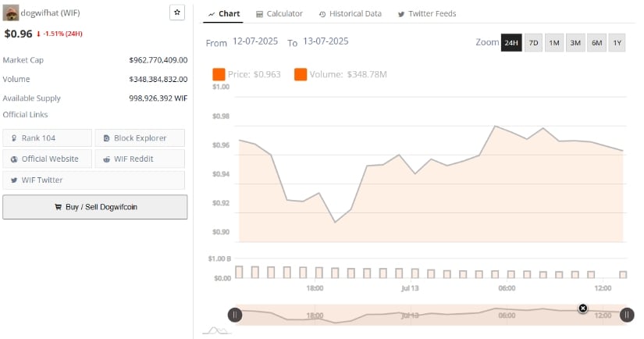644x339 pixels.
Task: Click the red down arrow price indicator
Action: coord(38,34)
